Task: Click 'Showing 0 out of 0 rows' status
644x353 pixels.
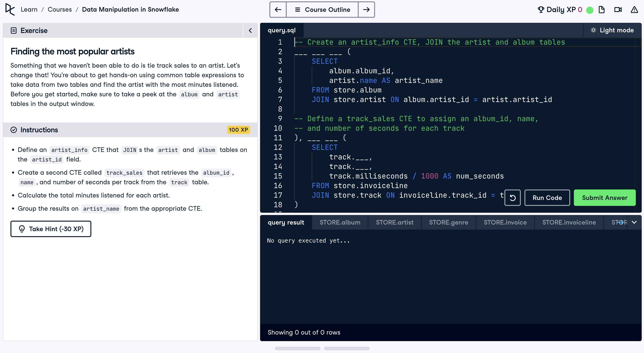Action: [x=304, y=332]
